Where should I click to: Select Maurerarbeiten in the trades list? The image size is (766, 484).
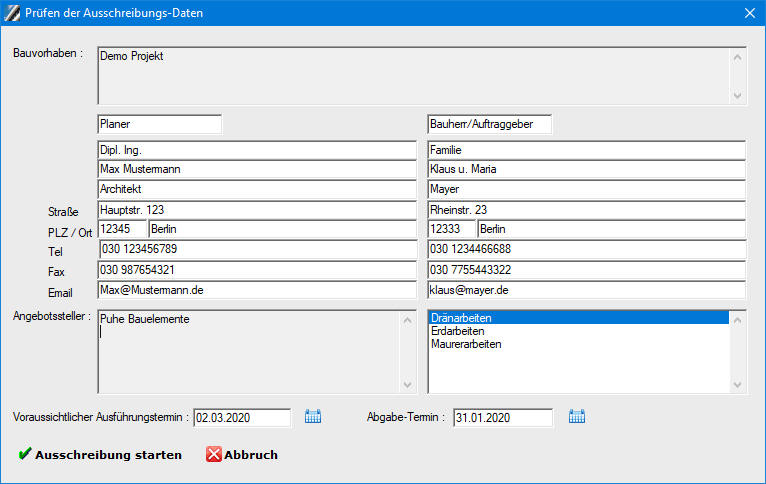click(579, 344)
